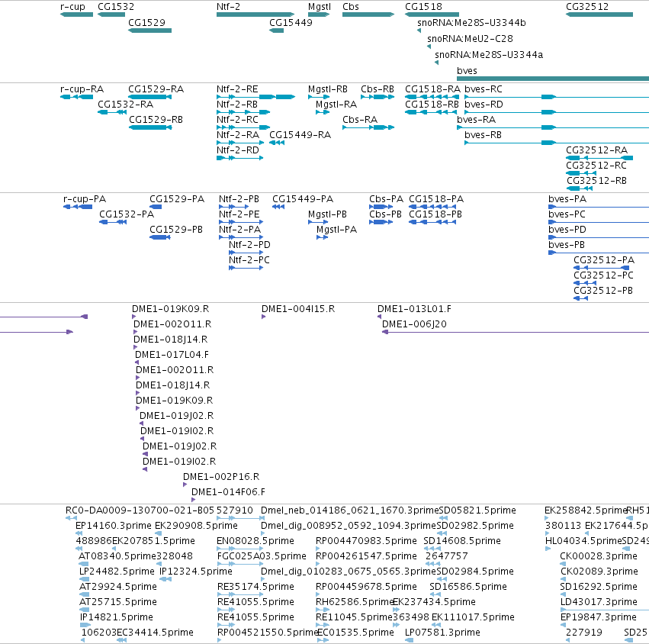Image resolution: width=649 pixels, height=644 pixels.
Task: Open the CG1532-RA transcript label
Action: [125, 105]
